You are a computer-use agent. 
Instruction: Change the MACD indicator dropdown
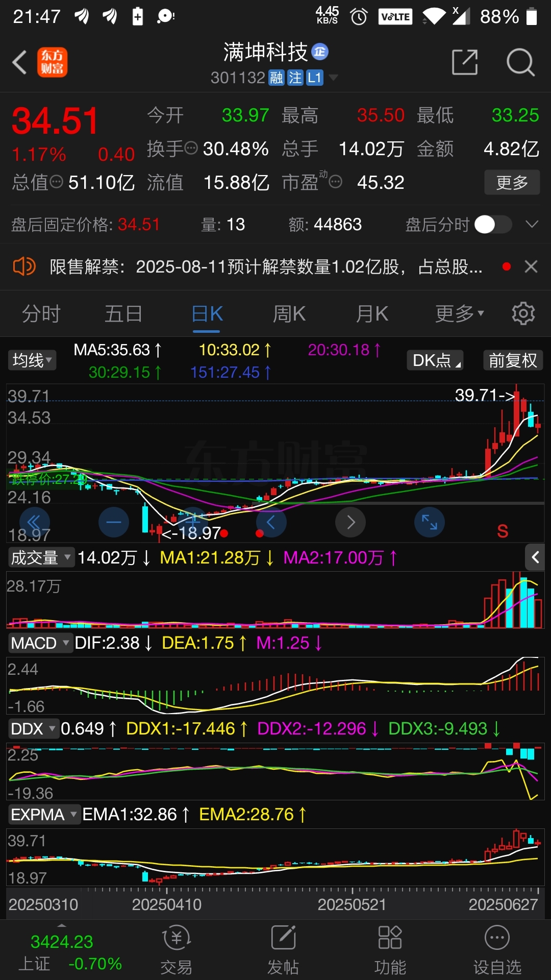coord(40,643)
